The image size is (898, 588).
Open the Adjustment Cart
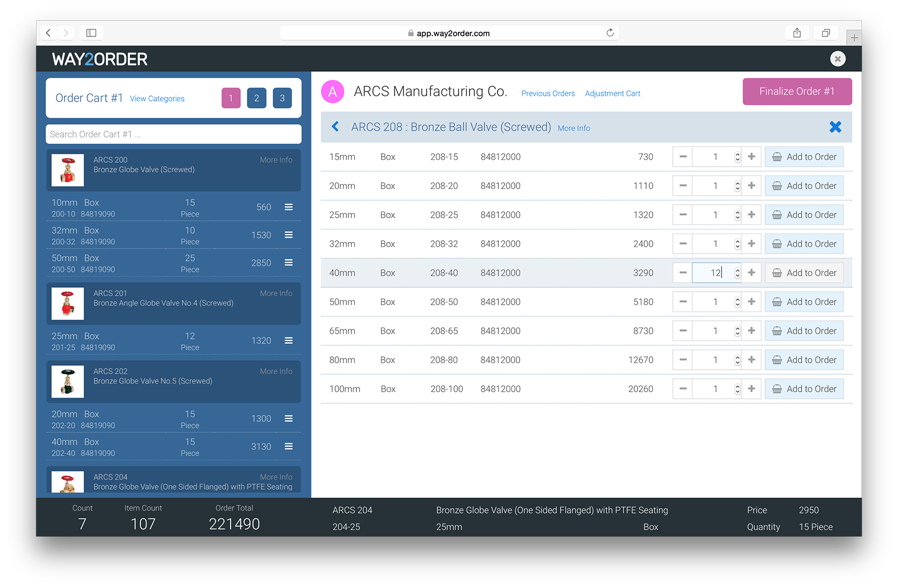612,93
